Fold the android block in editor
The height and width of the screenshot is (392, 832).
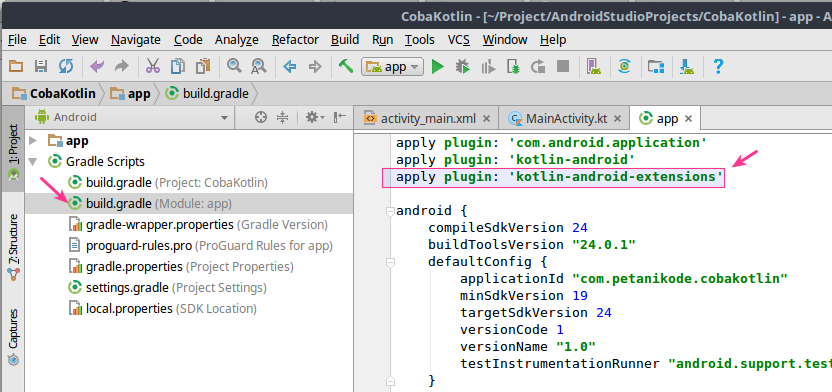pyautogui.click(x=391, y=211)
